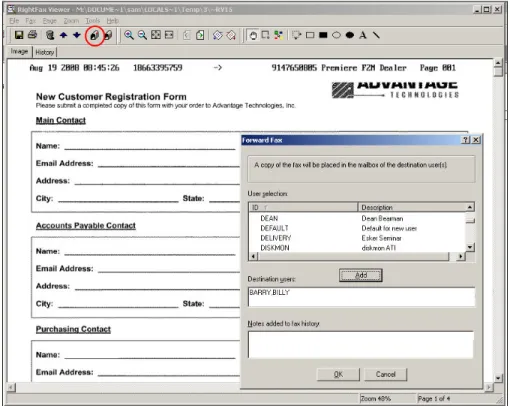Open the File menu

[x=14, y=21]
